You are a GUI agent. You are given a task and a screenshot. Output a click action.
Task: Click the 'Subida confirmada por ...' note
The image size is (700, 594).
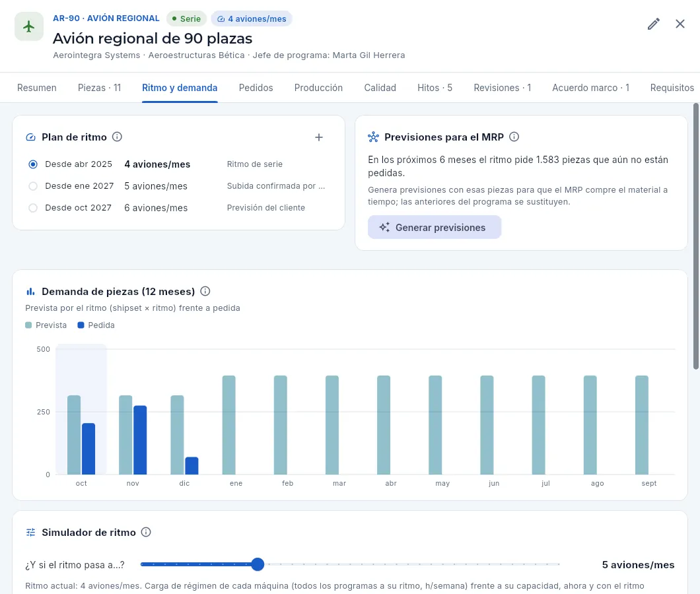(276, 186)
